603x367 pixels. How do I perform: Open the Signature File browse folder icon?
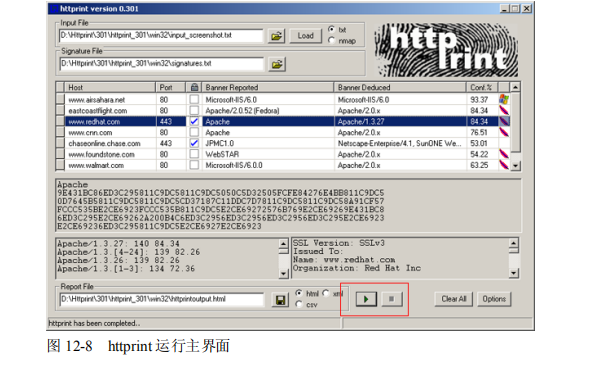point(277,64)
